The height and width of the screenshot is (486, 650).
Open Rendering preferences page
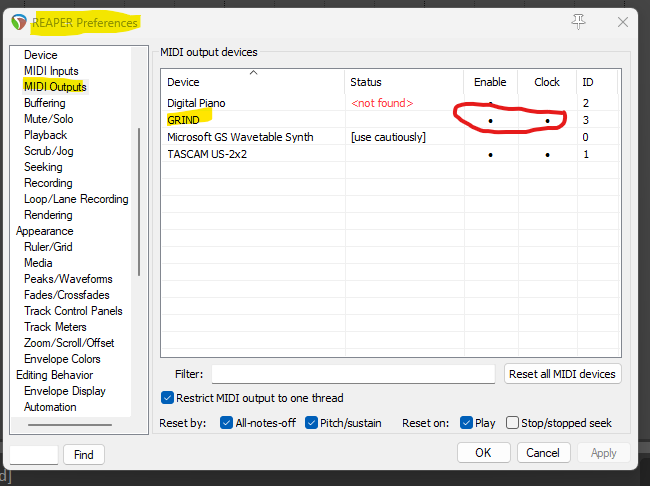tap(48, 215)
